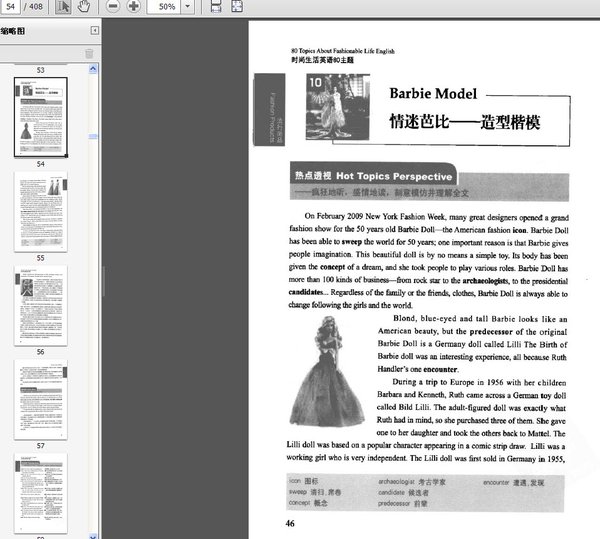Click the 缩略图 panel title
This screenshot has height=539, width=600.
[13, 31]
